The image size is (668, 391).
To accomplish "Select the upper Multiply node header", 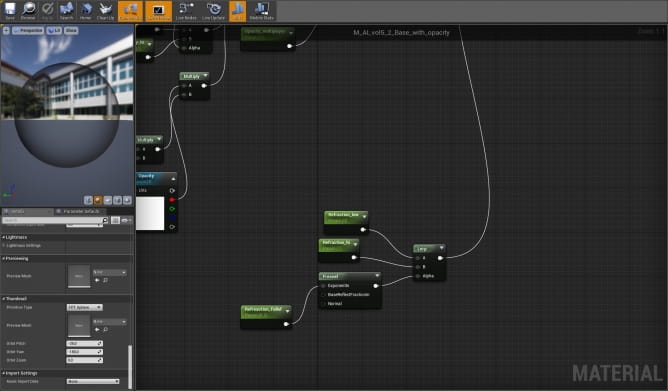I will tap(194, 76).
